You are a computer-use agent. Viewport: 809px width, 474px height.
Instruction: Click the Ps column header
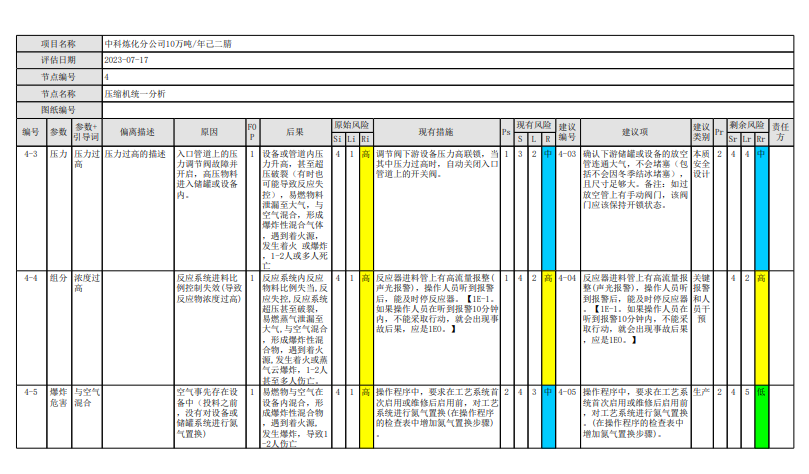[507, 132]
